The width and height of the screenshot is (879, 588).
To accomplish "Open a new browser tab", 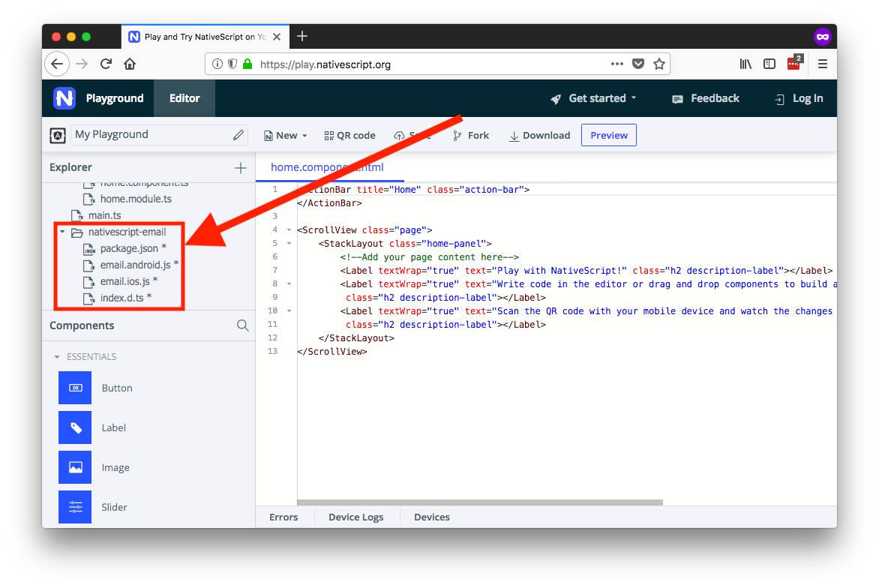I will click(x=302, y=37).
